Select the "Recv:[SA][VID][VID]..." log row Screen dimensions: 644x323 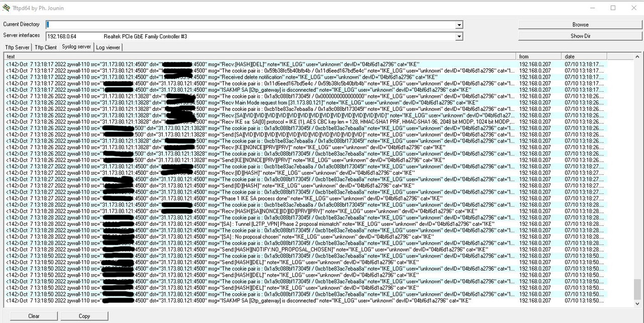(x=305, y=115)
